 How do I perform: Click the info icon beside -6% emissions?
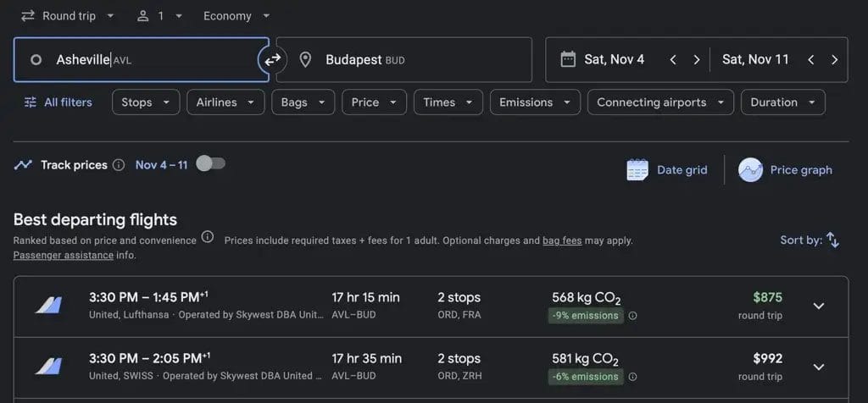(x=633, y=377)
